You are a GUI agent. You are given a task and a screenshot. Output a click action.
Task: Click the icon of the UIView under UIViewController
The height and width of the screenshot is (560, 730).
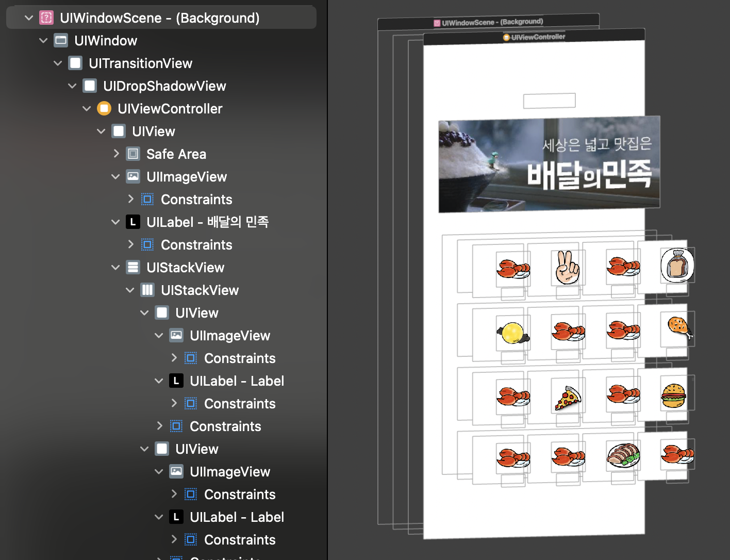tap(119, 131)
